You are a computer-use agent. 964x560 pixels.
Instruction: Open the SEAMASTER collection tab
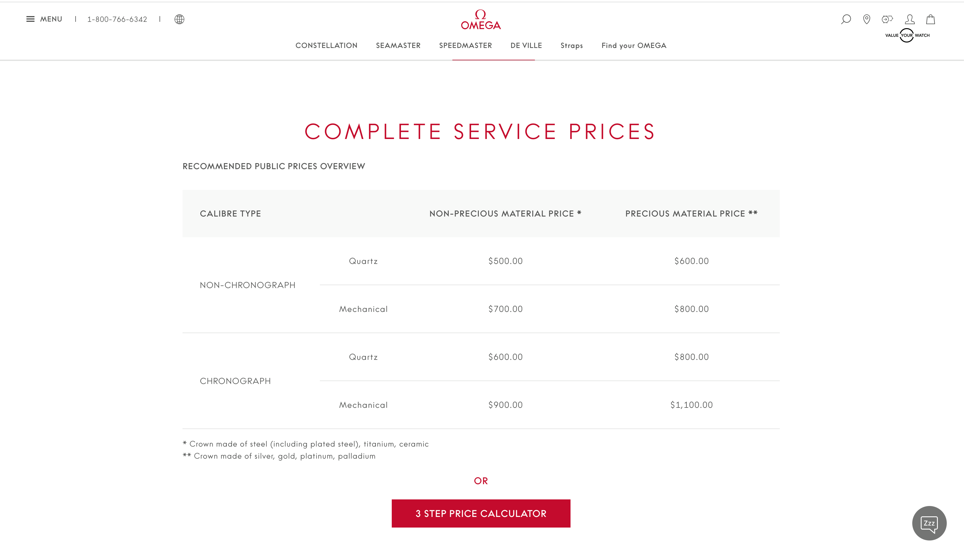click(x=398, y=45)
